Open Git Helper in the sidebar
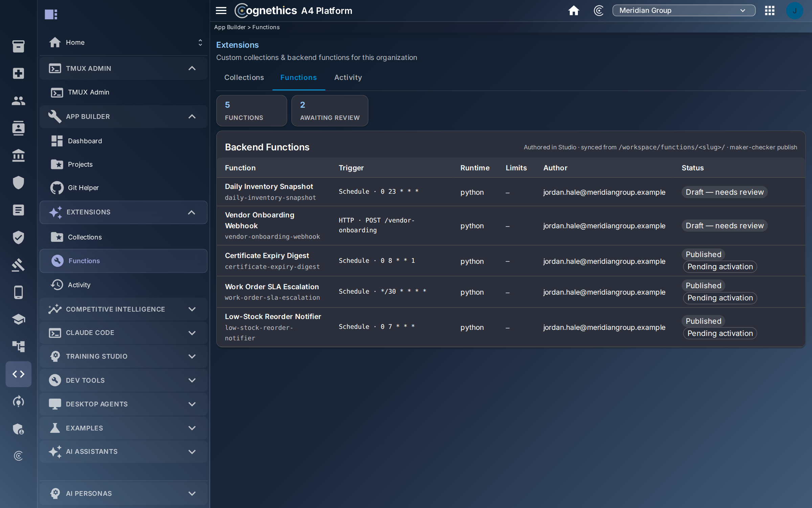The image size is (812, 508). pyautogui.click(x=123, y=188)
